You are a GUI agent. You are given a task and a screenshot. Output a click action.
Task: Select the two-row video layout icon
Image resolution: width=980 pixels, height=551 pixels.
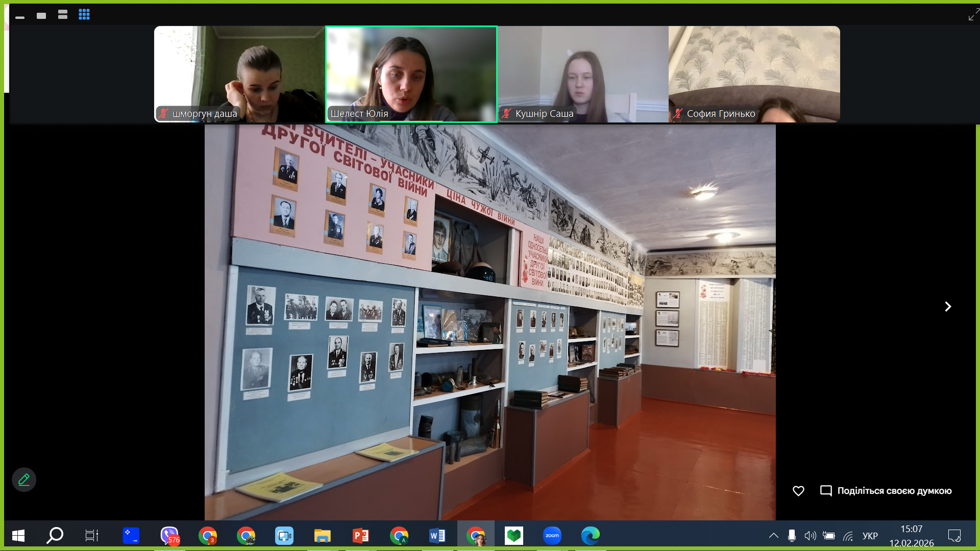63,15
